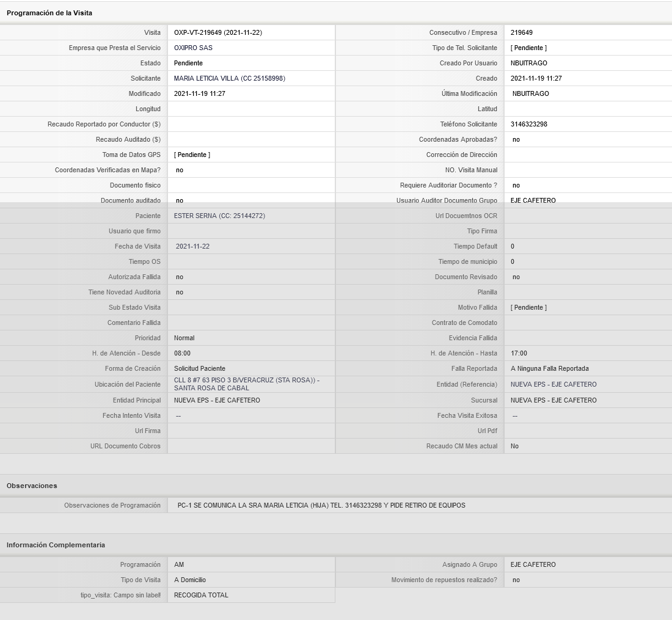Image resolution: width=672 pixels, height=620 pixels.
Task: Open the CLL 8 #7 63 patient location link
Action: pyautogui.click(x=247, y=384)
